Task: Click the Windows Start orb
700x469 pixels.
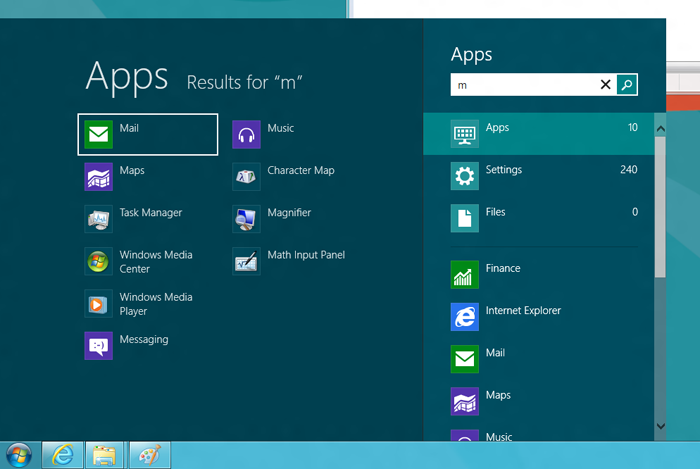Action: click(18, 455)
